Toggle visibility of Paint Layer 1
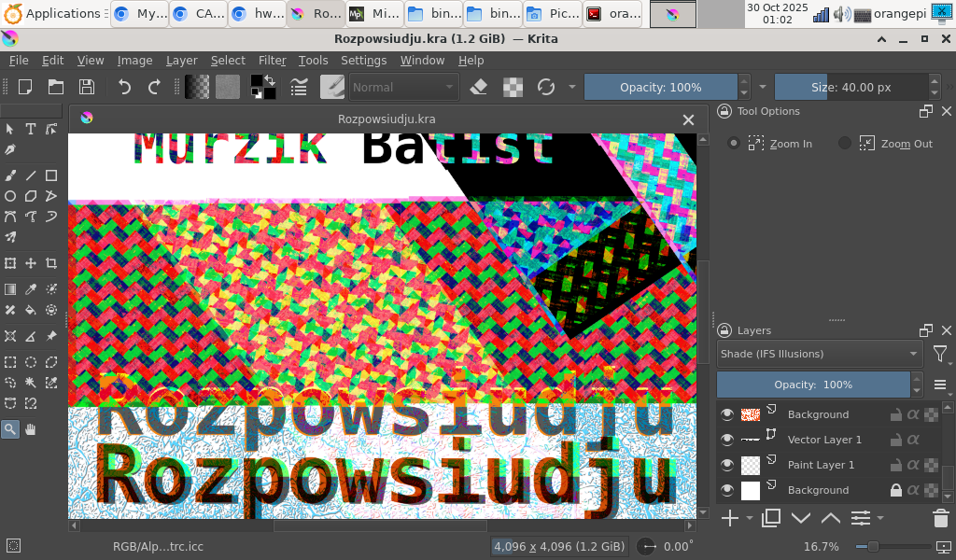 [x=727, y=465]
